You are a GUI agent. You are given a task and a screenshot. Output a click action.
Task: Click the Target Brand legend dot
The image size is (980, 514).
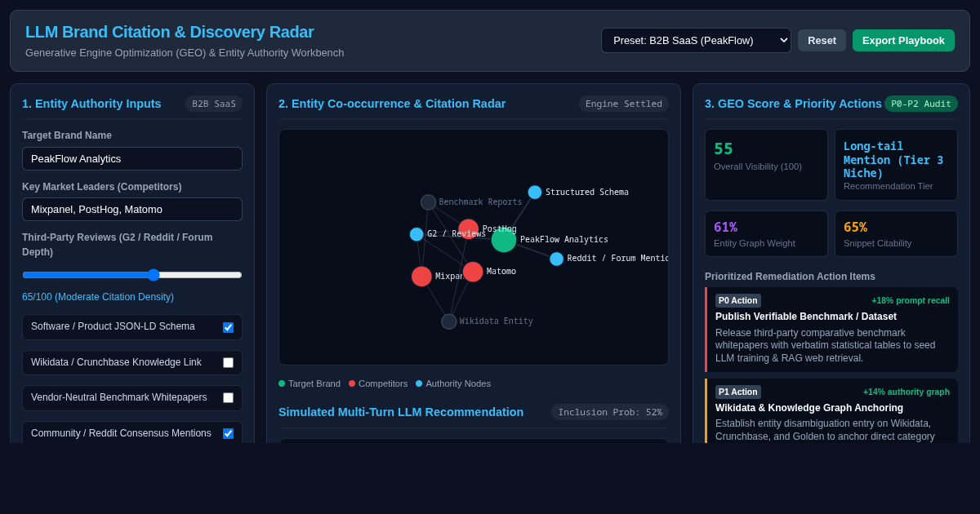282,383
